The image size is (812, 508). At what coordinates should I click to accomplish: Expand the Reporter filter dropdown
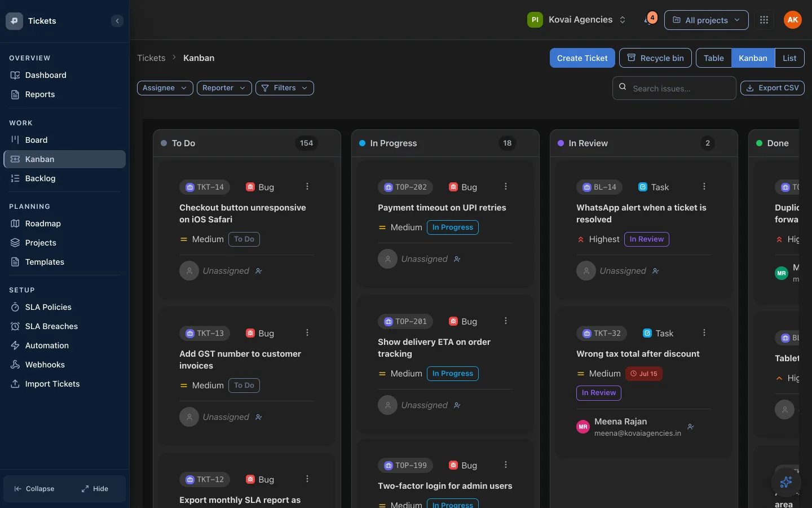pyautogui.click(x=224, y=88)
